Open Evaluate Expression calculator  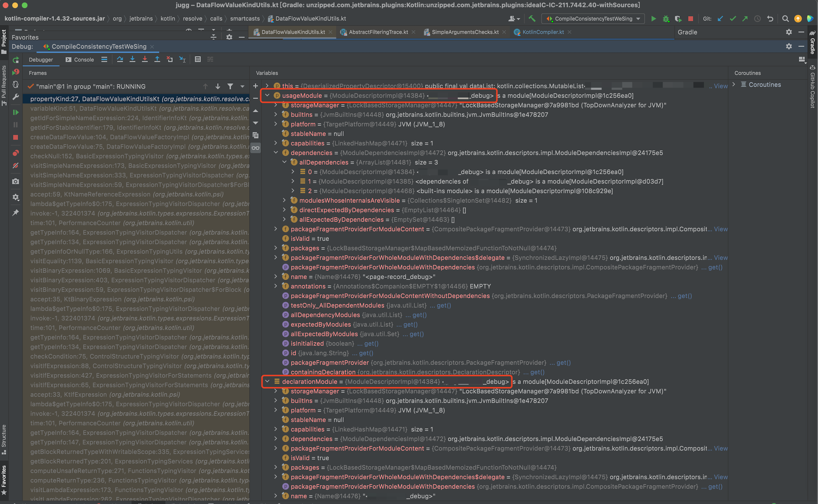click(198, 59)
